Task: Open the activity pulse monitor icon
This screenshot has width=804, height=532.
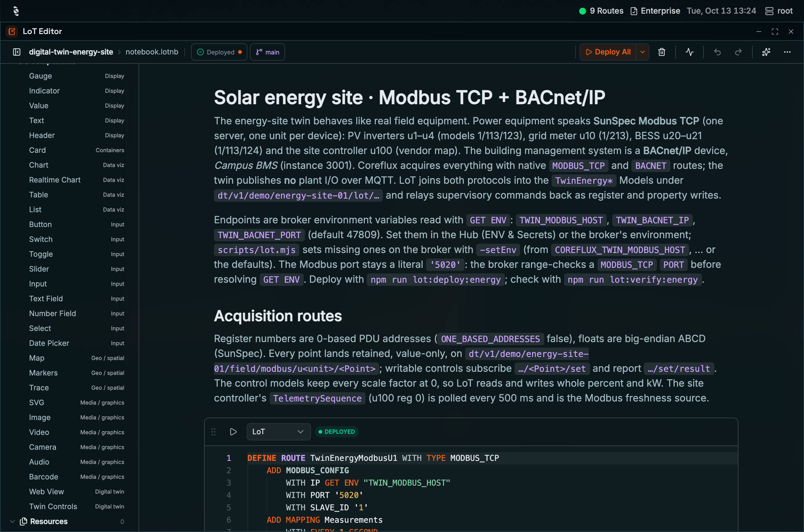Action: (689, 52)
